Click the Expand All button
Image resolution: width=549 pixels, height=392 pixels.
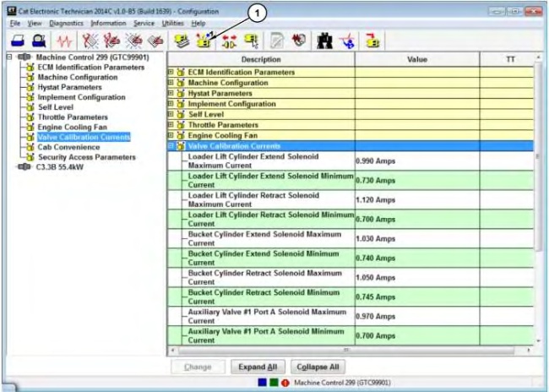pos(258,367)
